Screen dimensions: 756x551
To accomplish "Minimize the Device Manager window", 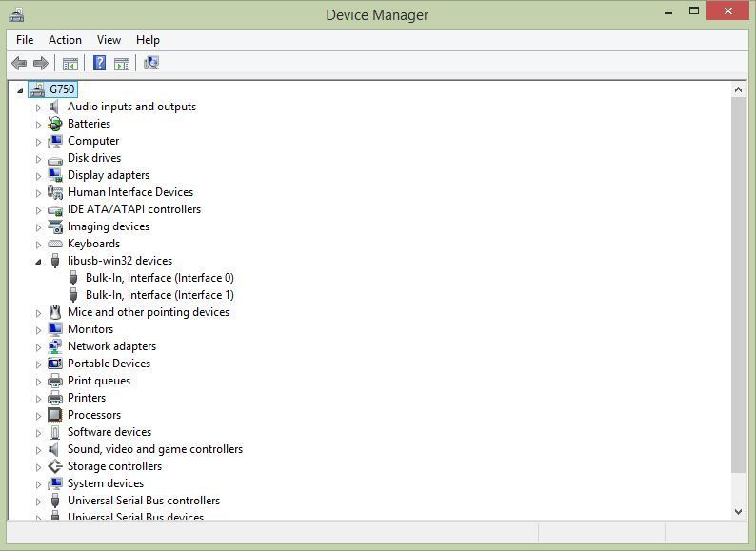I will [668, 12].
